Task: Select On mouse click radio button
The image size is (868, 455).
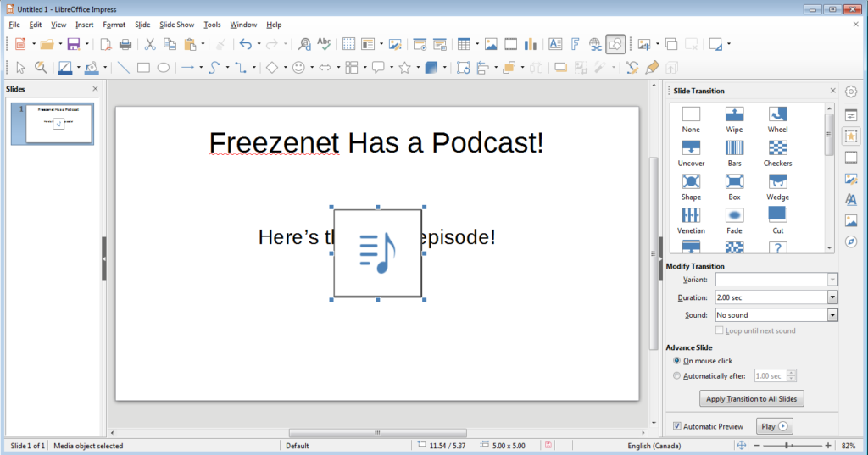Action: pos(676,361)
